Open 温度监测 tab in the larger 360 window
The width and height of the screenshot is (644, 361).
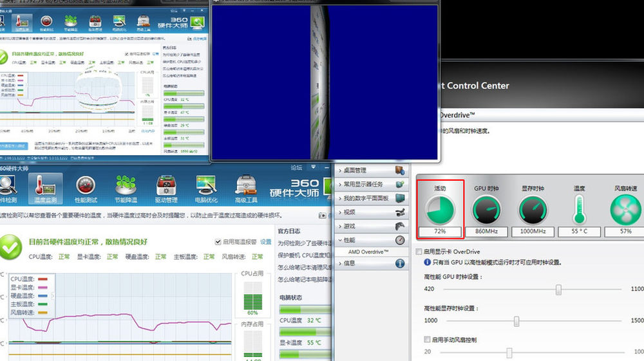coord(45,189)
